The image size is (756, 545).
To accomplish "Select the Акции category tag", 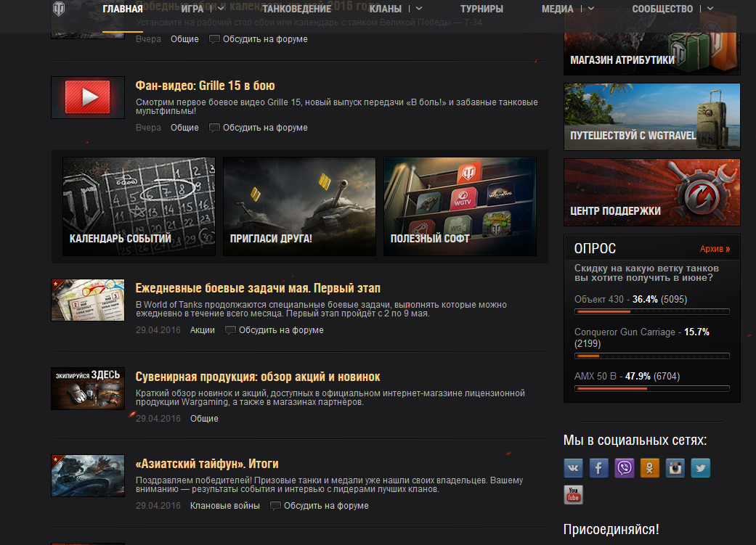I will pos(202,330).
